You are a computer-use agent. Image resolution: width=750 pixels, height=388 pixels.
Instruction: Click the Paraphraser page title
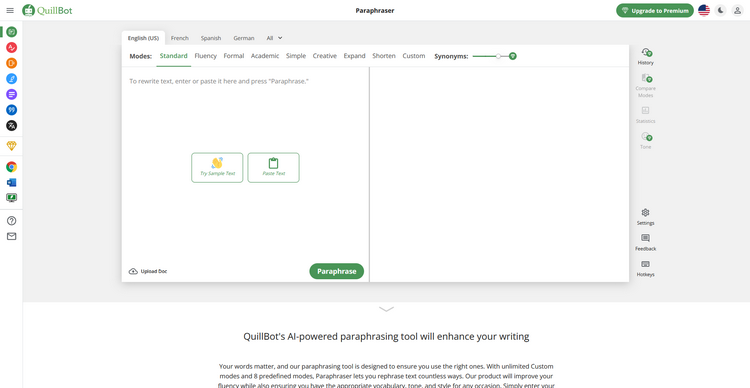[x=375, y=11]
